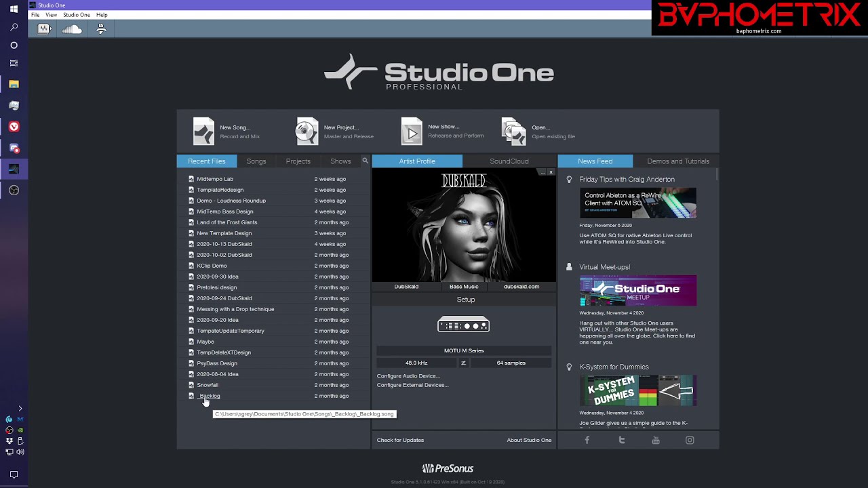Open Windows search from taskbar

pos(14,27)
